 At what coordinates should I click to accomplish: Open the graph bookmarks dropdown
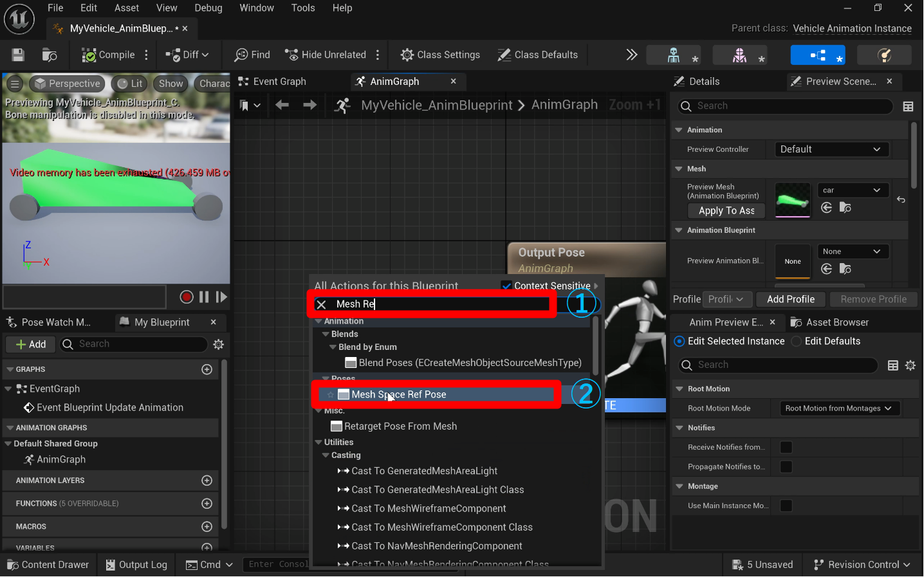(x=250, y=105)
